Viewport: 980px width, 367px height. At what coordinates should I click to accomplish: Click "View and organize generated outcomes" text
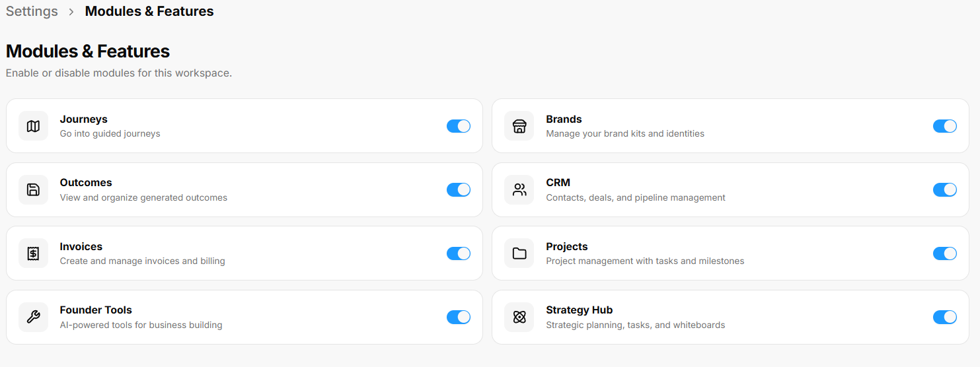click(x=143, y=197)
